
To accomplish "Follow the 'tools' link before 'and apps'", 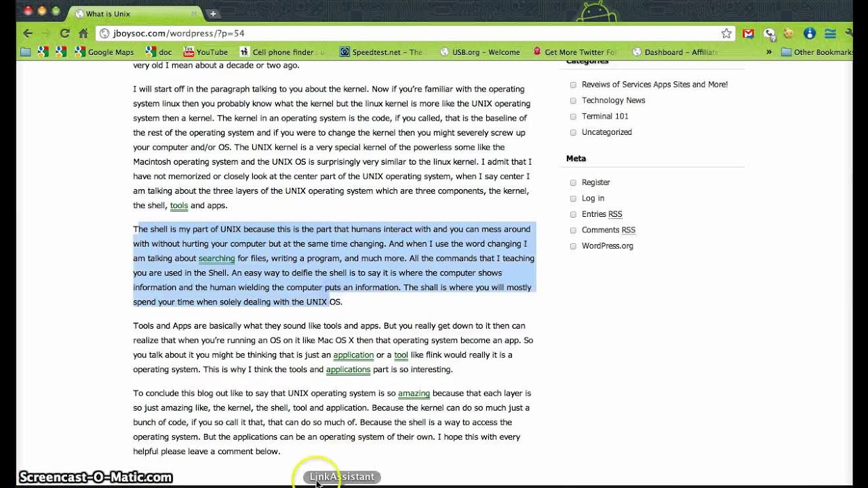I will pos(179,205).
